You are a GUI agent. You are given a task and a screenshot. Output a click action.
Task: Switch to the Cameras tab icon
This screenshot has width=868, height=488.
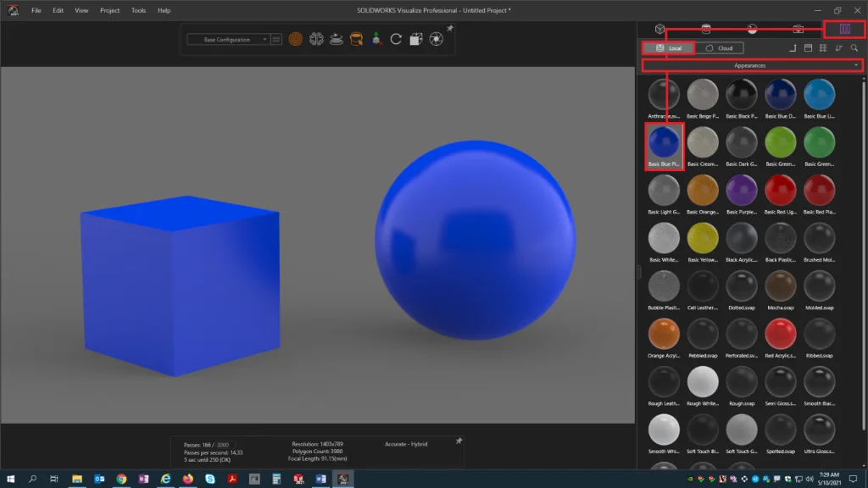tap(798, 30)
